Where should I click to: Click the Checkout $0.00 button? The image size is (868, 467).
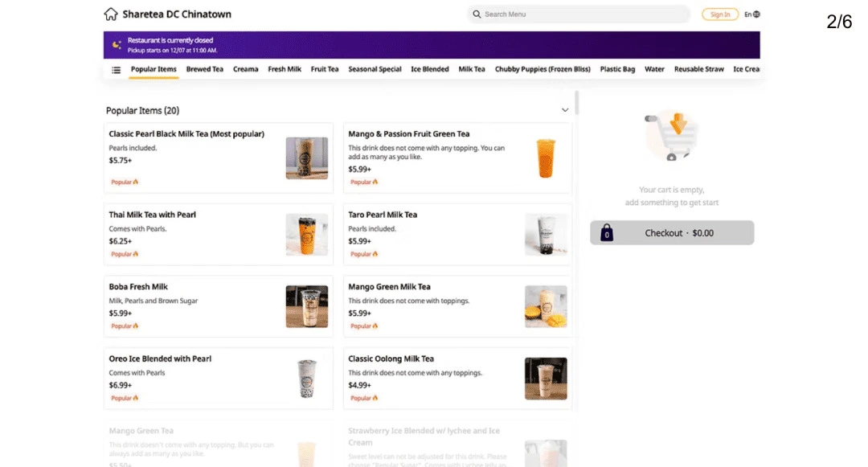(x=671, y=233)
